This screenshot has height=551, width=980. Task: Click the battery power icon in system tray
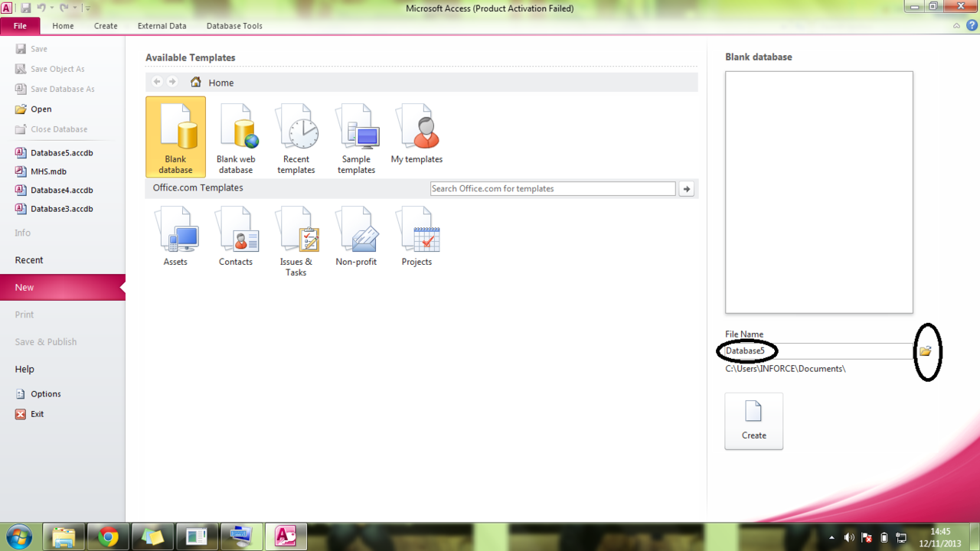click(884, 537)
